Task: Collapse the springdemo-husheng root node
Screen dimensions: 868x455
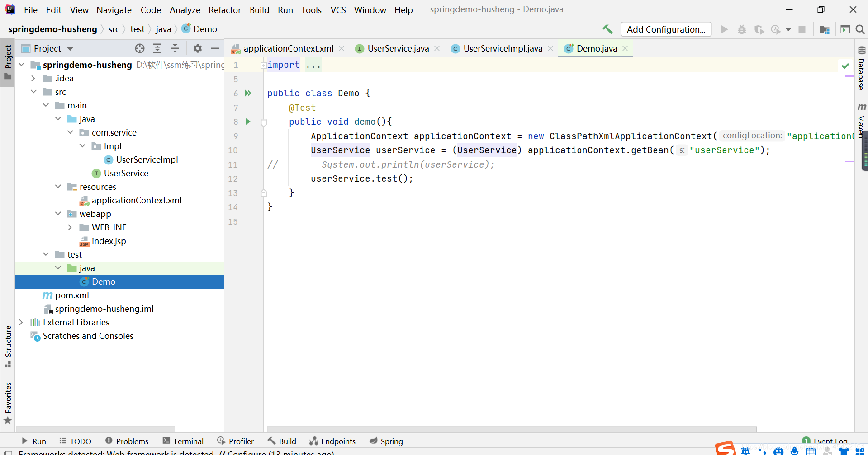Action: point(21,65)
